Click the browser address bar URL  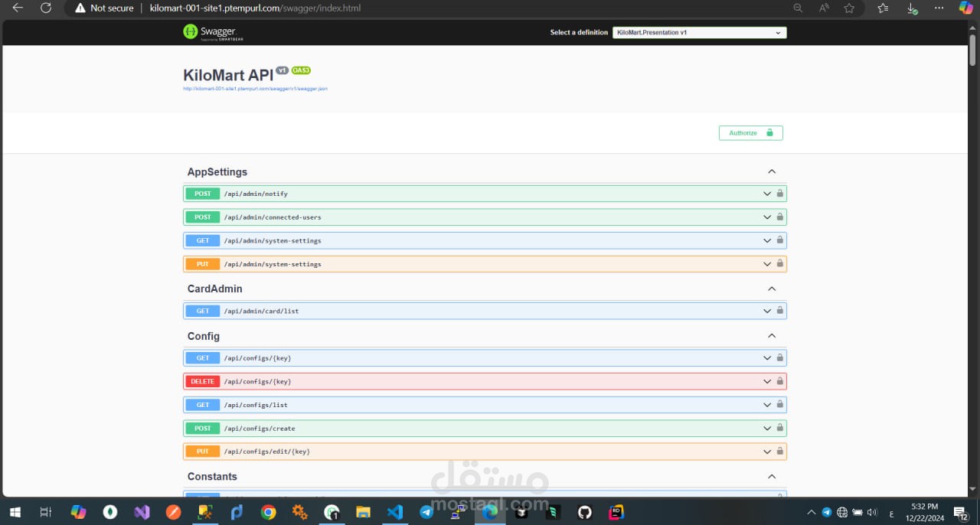point(255,8)
